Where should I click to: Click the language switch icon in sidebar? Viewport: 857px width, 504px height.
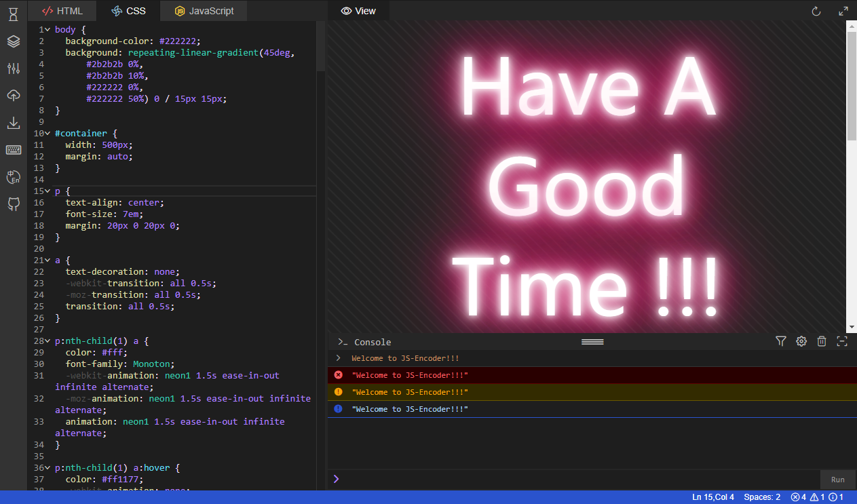click(14, 177)
